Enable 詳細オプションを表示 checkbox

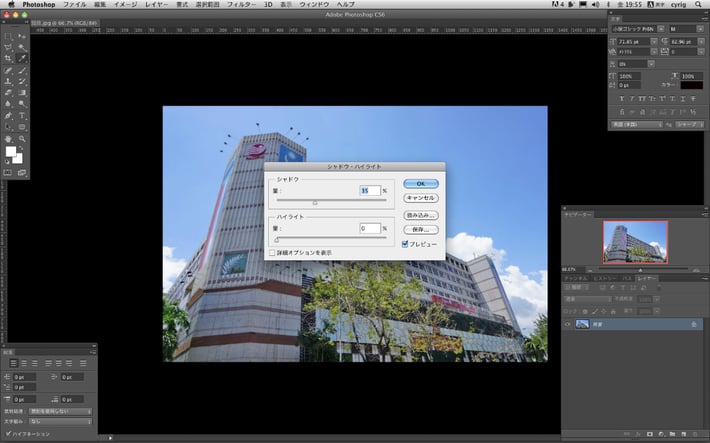(x=272, y=253)
